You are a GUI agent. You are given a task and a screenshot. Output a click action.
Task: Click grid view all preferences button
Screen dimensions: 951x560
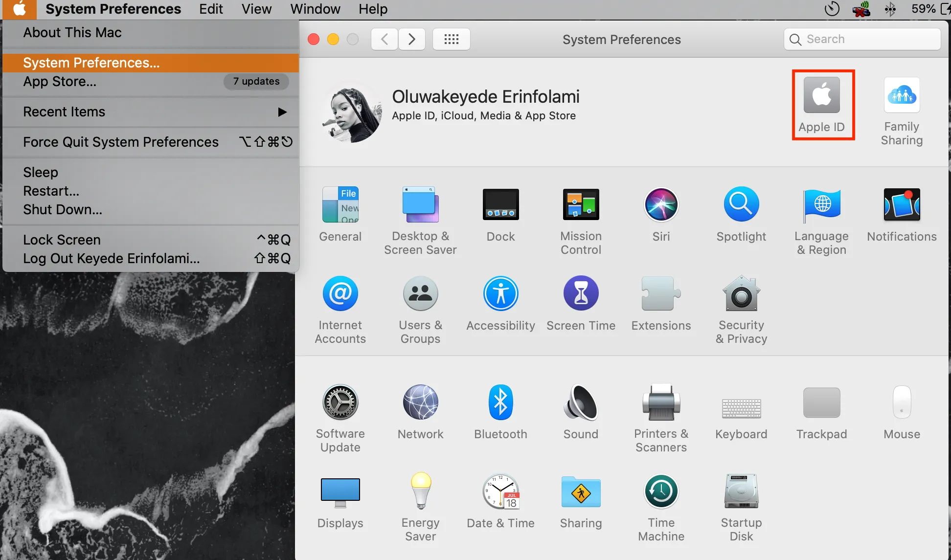(451, 39)
